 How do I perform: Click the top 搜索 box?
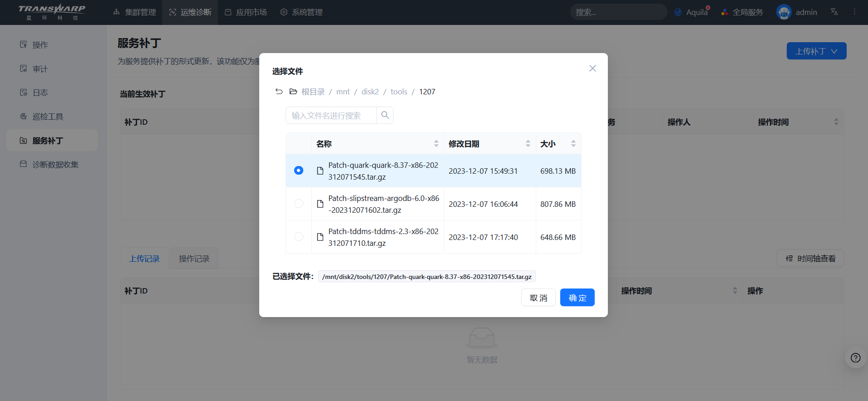point(618,12)
